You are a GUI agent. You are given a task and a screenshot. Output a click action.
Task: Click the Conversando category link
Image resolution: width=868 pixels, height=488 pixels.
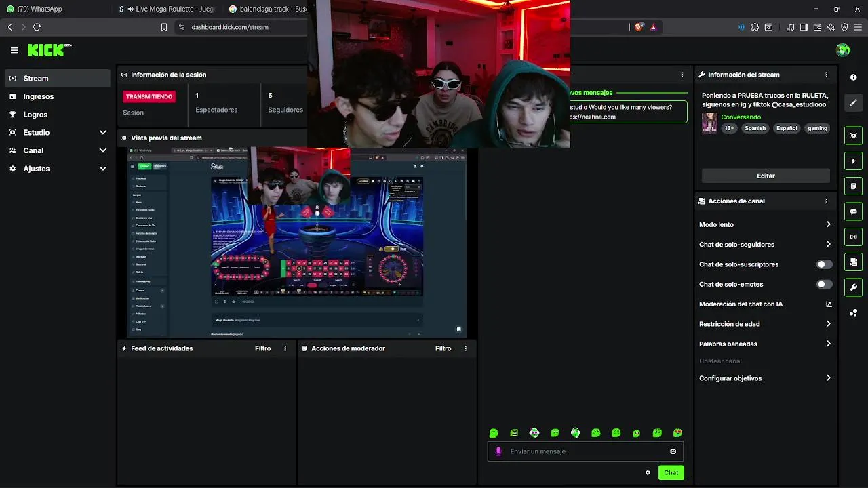click(x=741, y=117)
